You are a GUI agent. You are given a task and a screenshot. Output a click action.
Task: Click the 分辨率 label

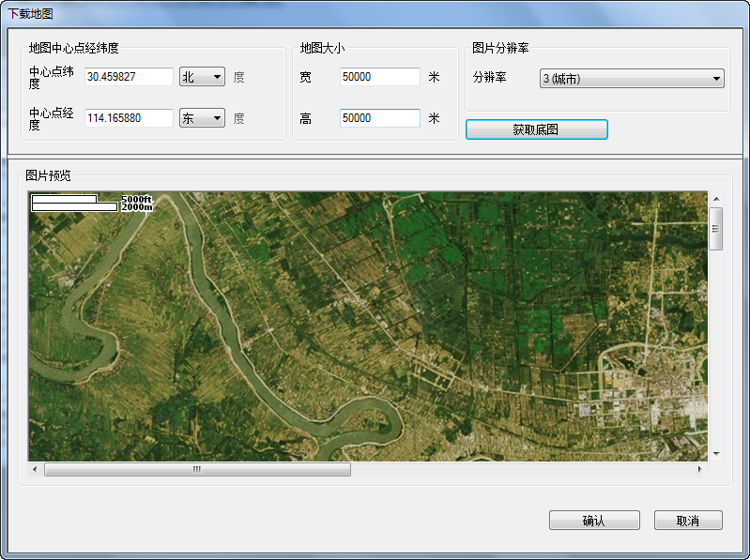click(x=489, y=78)
